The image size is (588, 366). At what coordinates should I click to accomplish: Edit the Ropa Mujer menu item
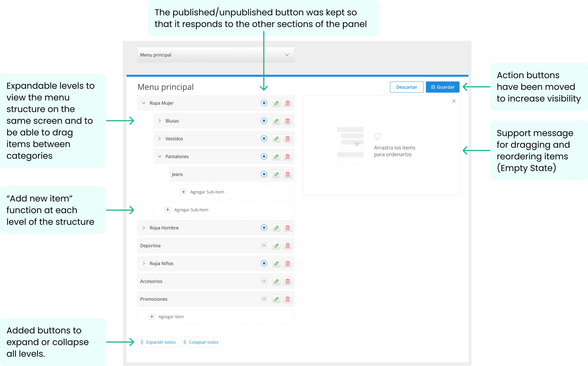click(x=276, y=103)
